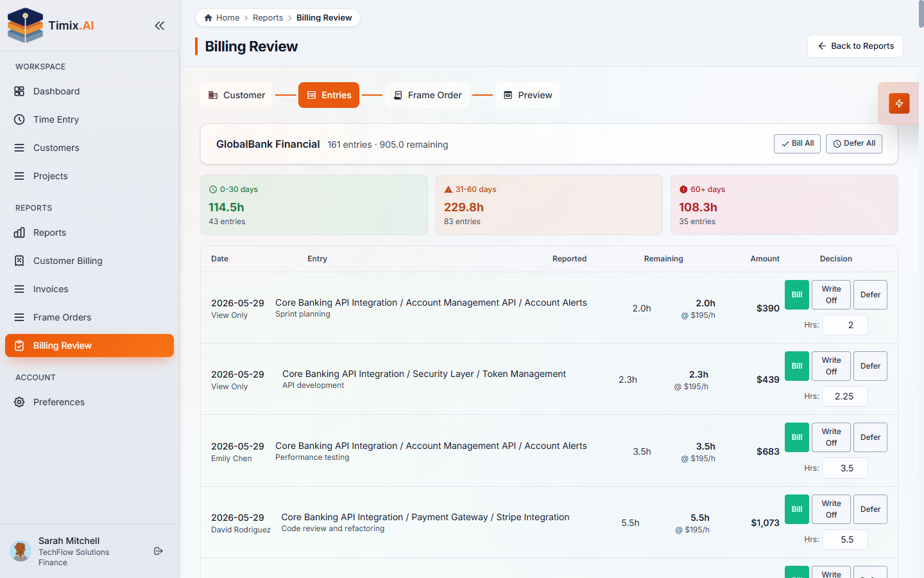Click the Amount column header
924x578 pixels.
point(765,259)
